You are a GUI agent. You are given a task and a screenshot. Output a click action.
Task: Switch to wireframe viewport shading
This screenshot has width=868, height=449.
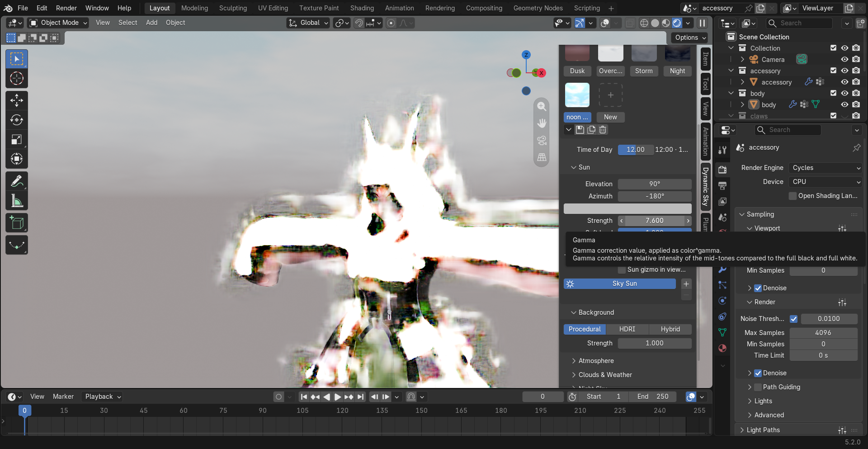tap(644, 23)
